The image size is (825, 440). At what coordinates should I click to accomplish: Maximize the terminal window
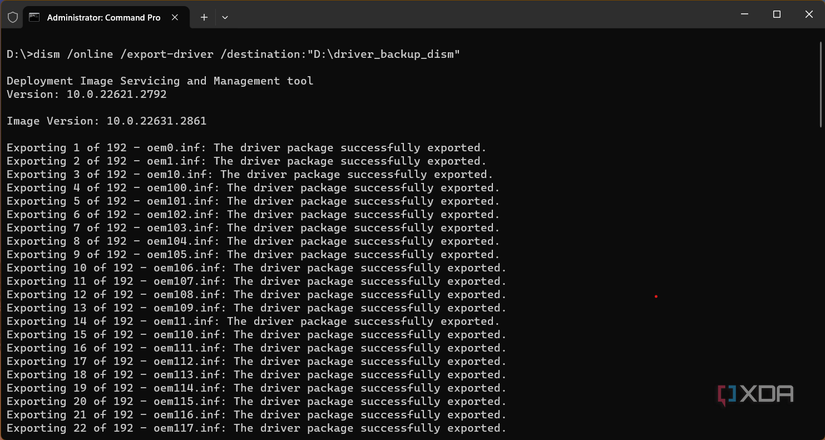(x=777, y=14)
